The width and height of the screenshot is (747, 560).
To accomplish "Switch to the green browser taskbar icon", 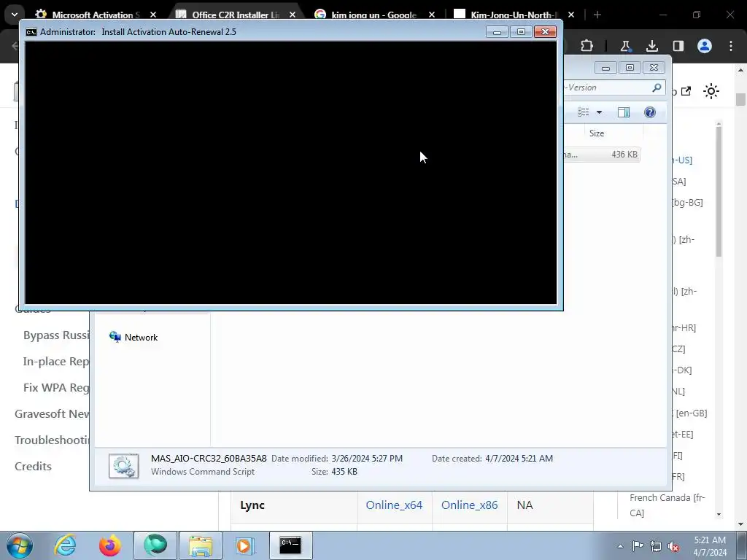I will (x=155, y=545).
